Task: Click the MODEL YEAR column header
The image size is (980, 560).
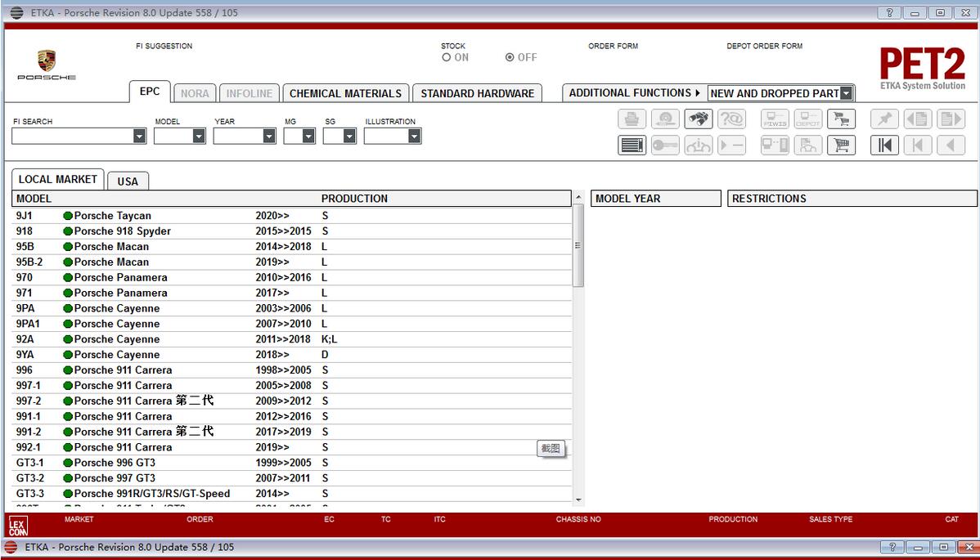Action: click(655, 199)
